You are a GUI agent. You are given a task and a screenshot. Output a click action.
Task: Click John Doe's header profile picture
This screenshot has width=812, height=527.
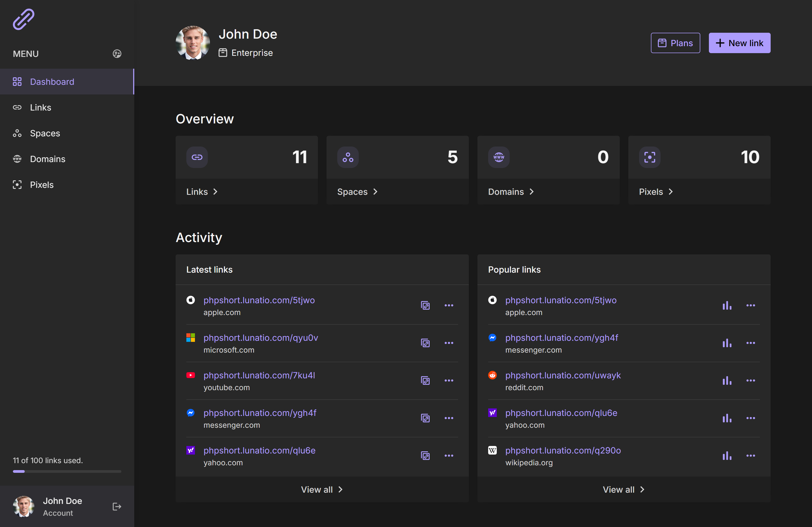tap(193, 43)
